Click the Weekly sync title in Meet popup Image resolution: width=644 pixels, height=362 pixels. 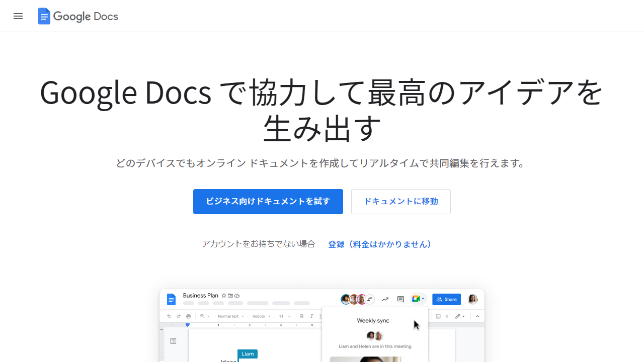click(x=373, y=320)
